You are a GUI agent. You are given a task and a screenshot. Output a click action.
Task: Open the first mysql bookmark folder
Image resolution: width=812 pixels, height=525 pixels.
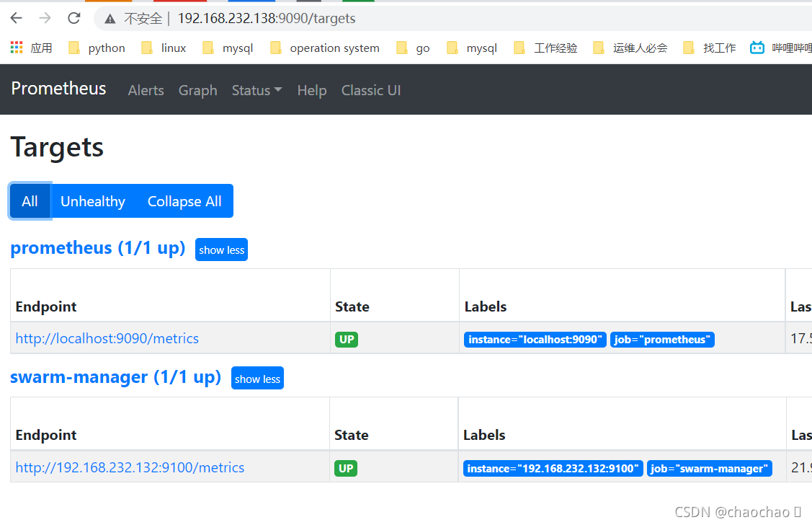pyautogui.click(x=228, y=48)
